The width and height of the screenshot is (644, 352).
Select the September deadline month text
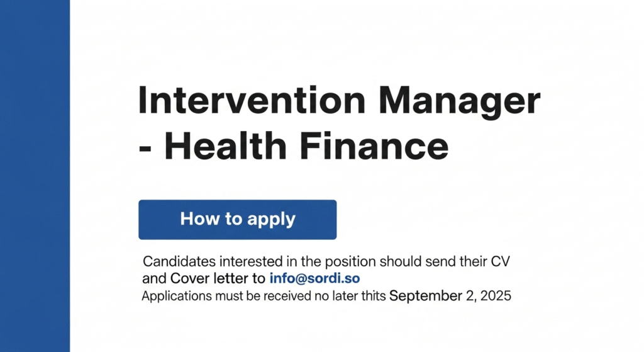click(426, 297)
